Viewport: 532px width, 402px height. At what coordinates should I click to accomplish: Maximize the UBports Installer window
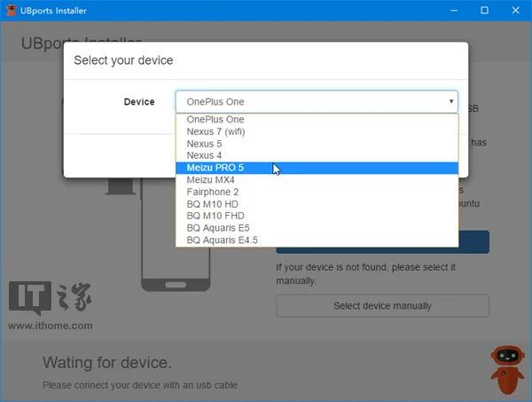point(484,11)
